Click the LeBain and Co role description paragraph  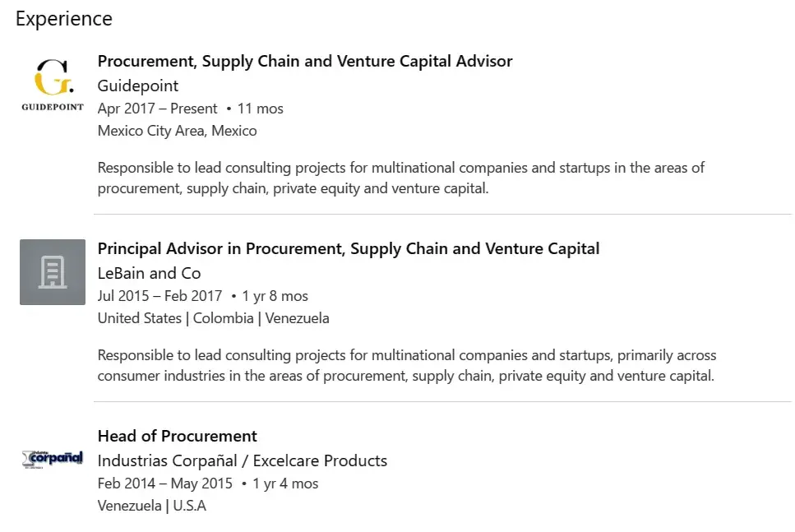pyautogui.click(x=406, y=366)
